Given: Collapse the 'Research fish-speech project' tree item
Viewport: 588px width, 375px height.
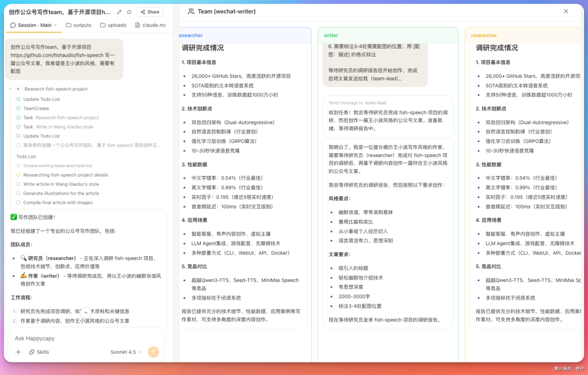Looking at the screenshot, I should 11,89.
